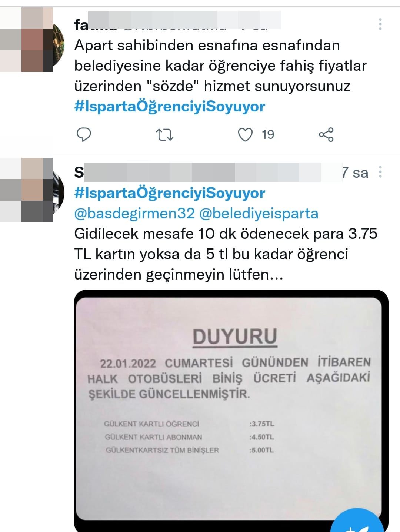Open first tweet author's blurred display name
The width and height of the screenshot is (400, 532).
(x=178, y=21)
